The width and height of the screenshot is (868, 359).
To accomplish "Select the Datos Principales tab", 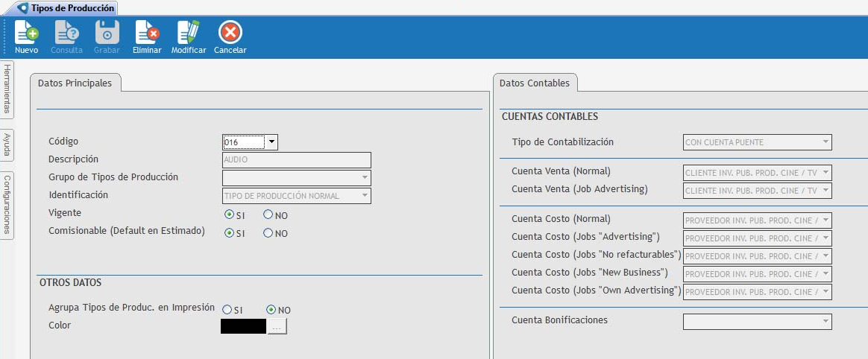I will [75, 83].
